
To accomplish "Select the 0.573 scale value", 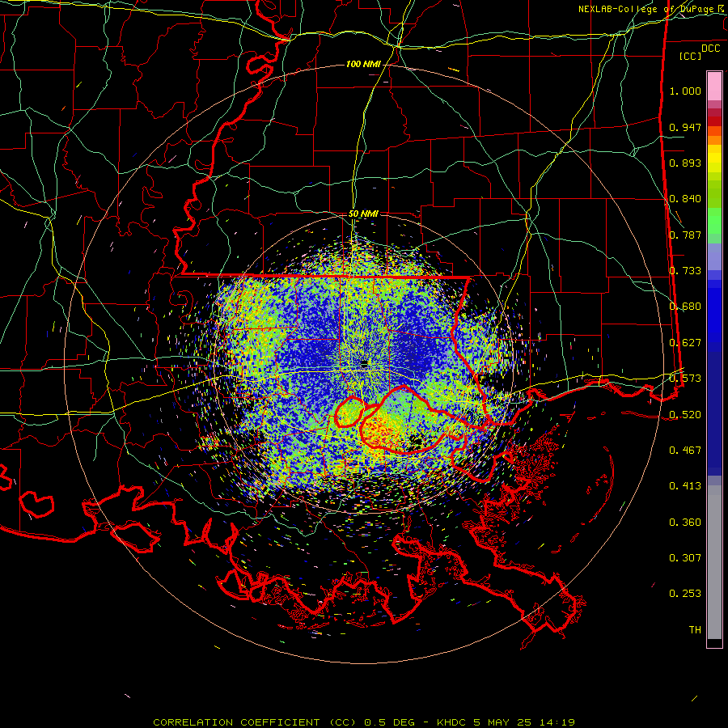I will [x=685, y=379].
